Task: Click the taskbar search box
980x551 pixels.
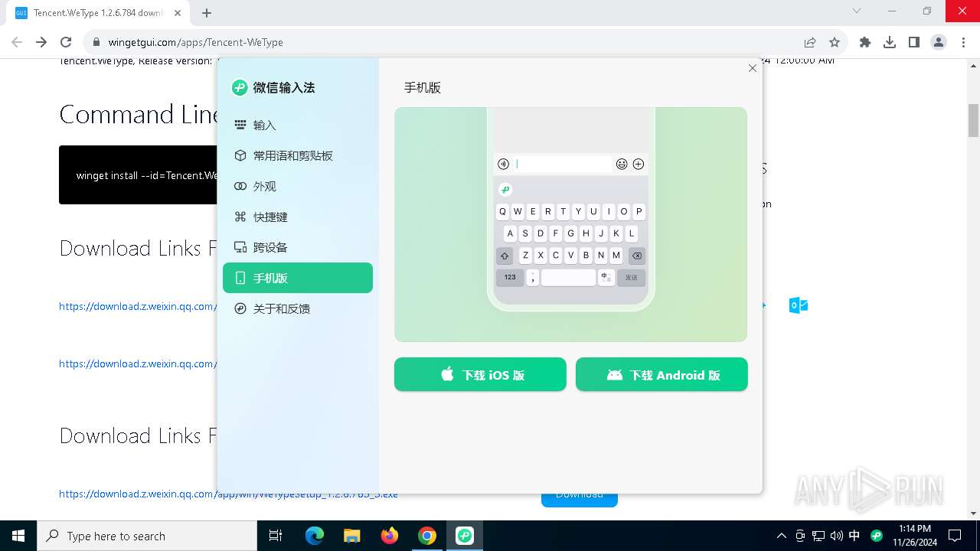Action: pos(147,536)
